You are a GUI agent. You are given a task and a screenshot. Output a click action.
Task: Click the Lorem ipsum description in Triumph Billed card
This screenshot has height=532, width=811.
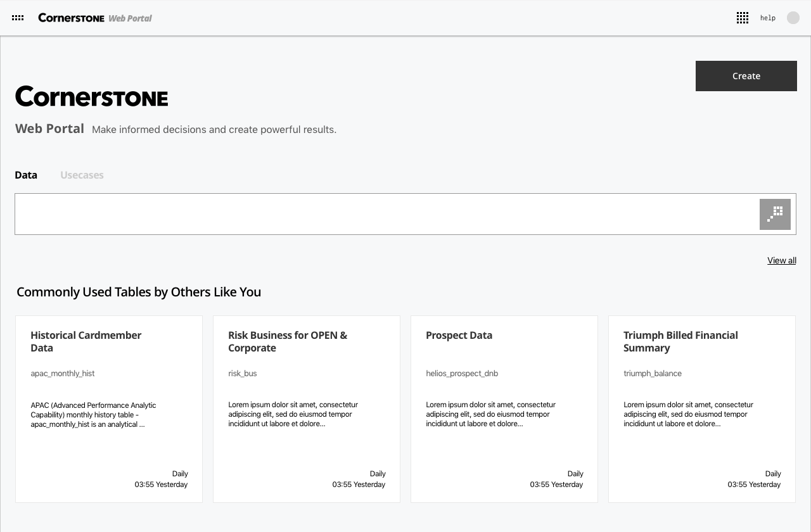pos(688,414)
